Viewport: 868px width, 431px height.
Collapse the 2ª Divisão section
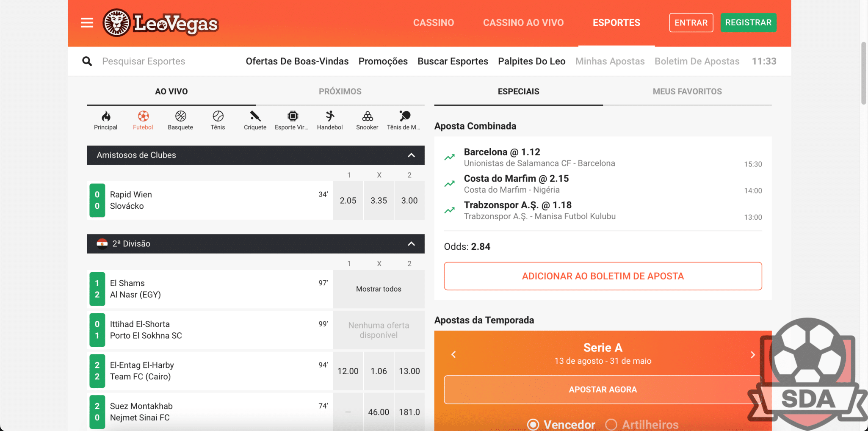[411, 243]
